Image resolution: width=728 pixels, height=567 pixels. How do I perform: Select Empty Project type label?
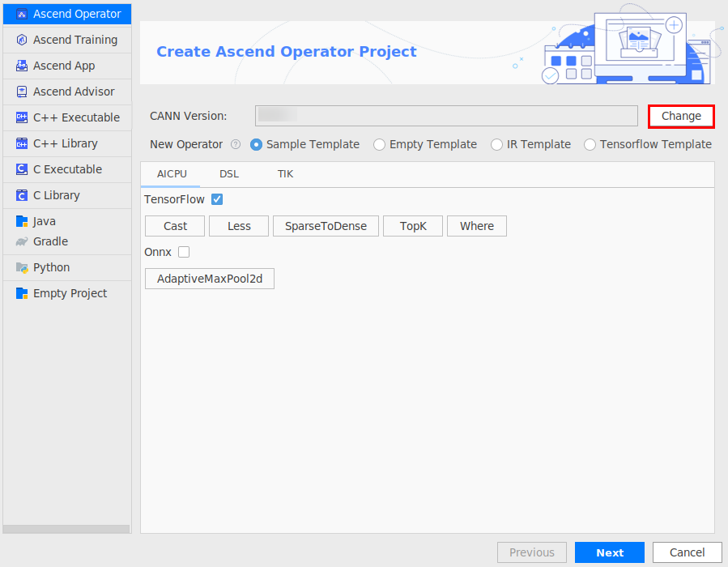[x=70, y=293]
